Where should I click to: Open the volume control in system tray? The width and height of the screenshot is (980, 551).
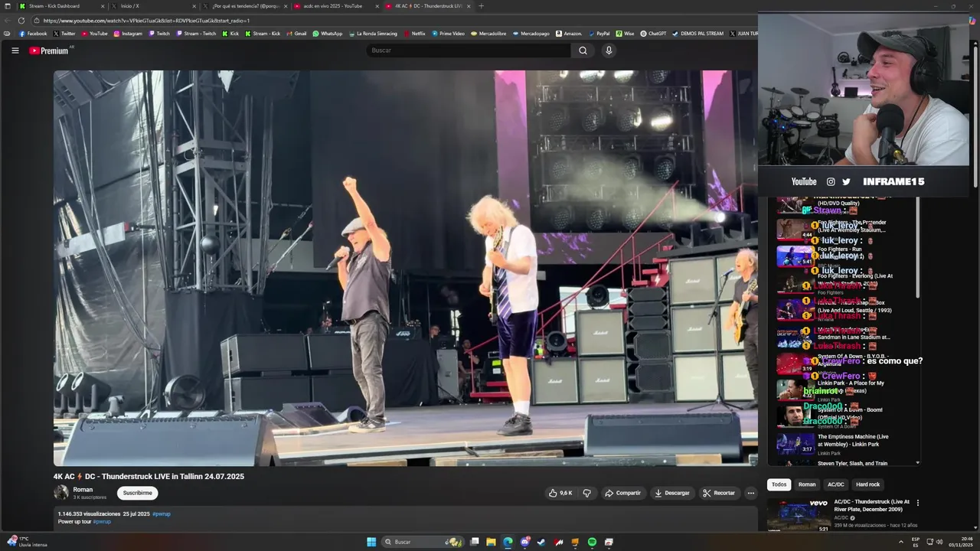pos(939,542)
